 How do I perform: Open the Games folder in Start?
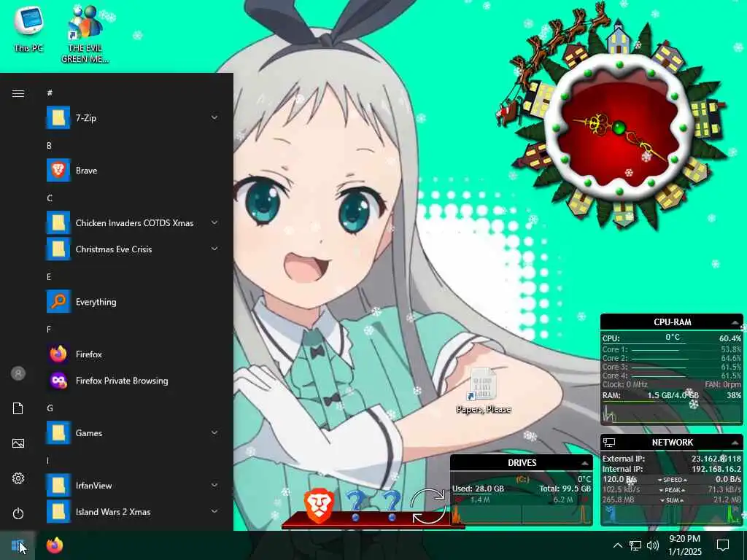(x=133, y=432)
